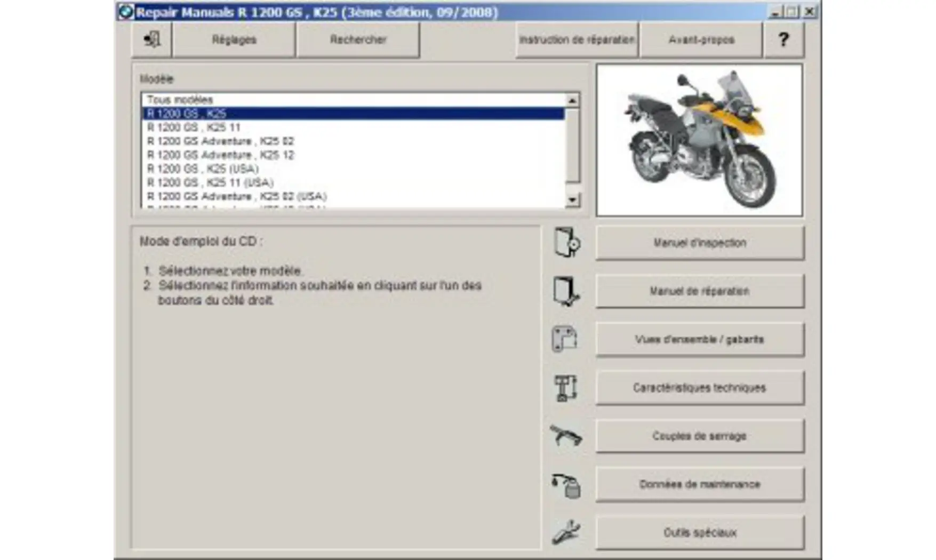Open Outils spéciaux
Screen dimensions: 936x560
[x=700, y=533]
